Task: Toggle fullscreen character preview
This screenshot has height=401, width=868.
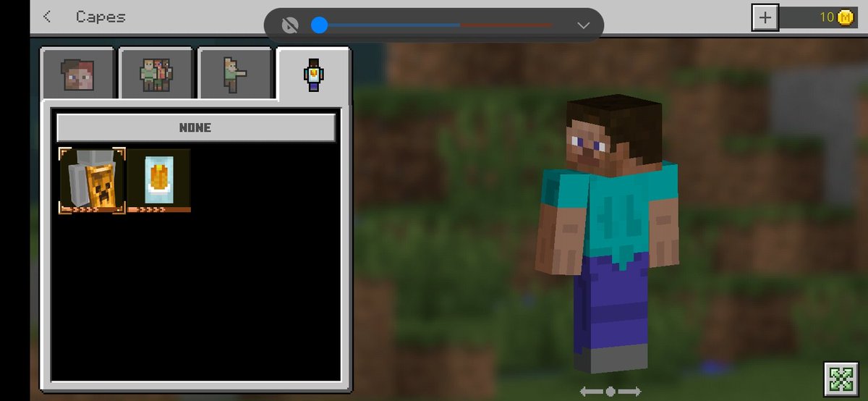Action: click(x=841, y=379)
